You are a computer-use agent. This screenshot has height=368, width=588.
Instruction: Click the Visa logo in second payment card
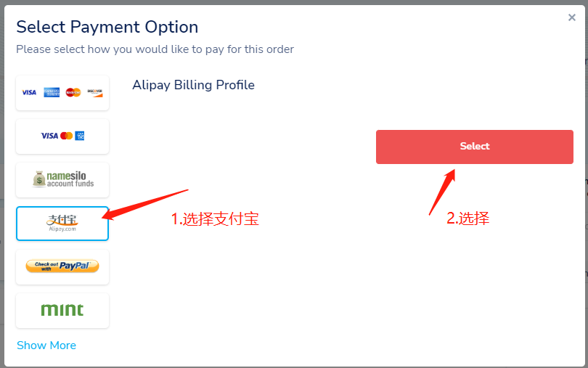[49, 136]
